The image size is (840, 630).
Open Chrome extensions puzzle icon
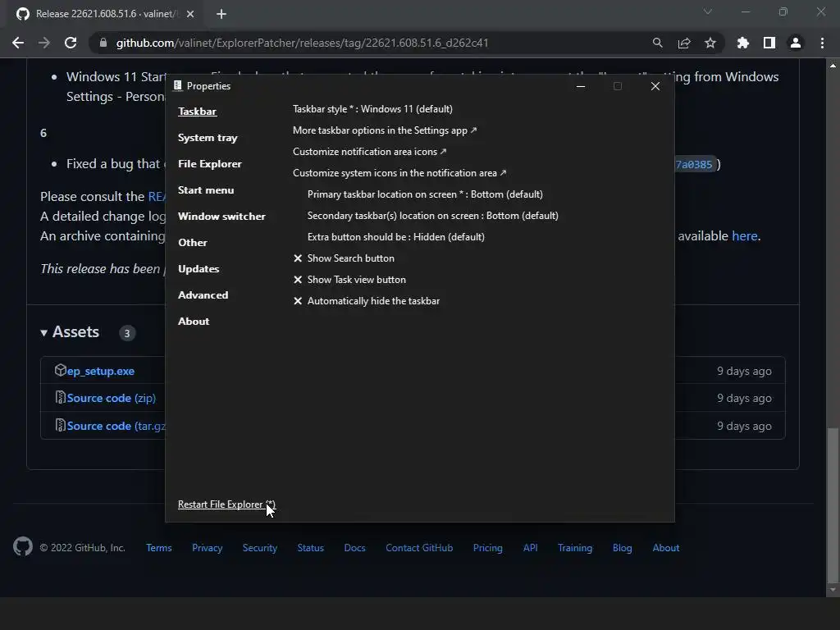pyautogui.click(x=743, y=43)
